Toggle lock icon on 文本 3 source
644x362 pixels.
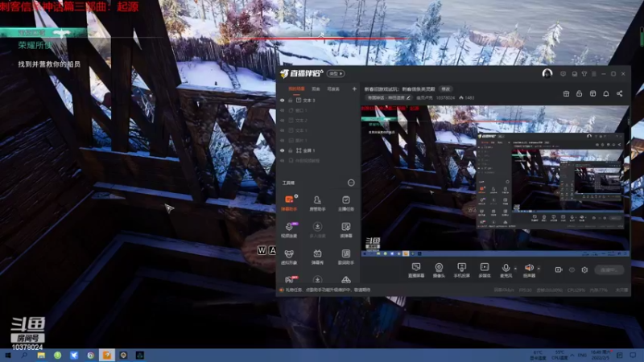pos(291,100)
